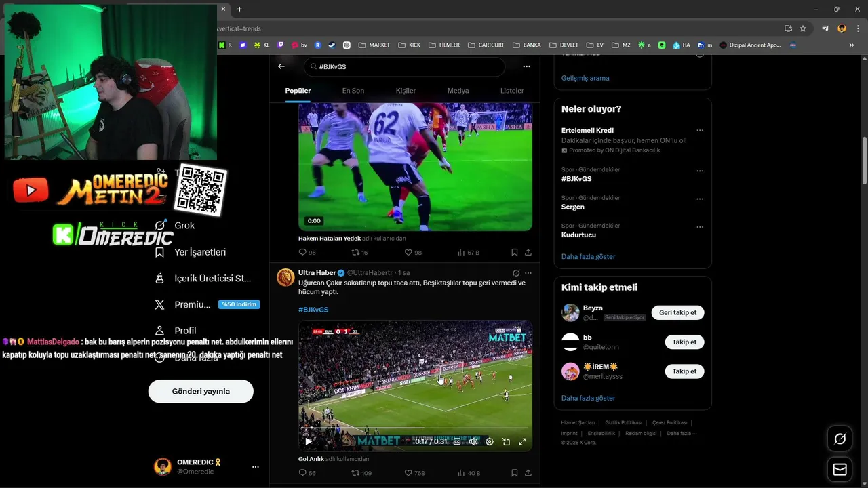The image size is (868, 488).
Task: Play the Ultra Haber match video
Action: (x=309, y=441)
